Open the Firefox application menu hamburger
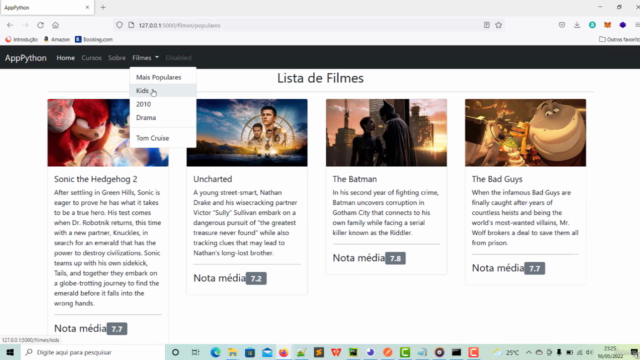 click(x=637, y=25)
